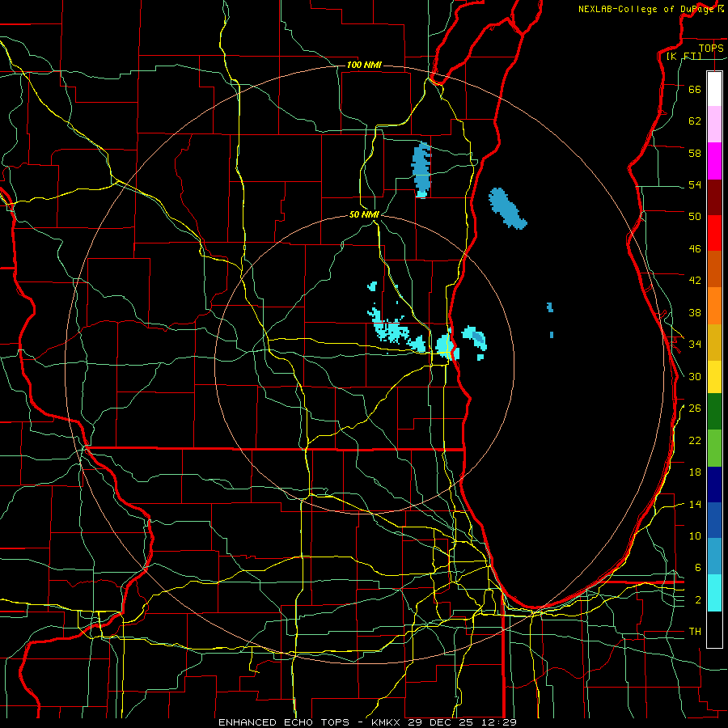This screenshot has width=728, height=728.
Task: Click the legend value 14
Action: [695, 504]
